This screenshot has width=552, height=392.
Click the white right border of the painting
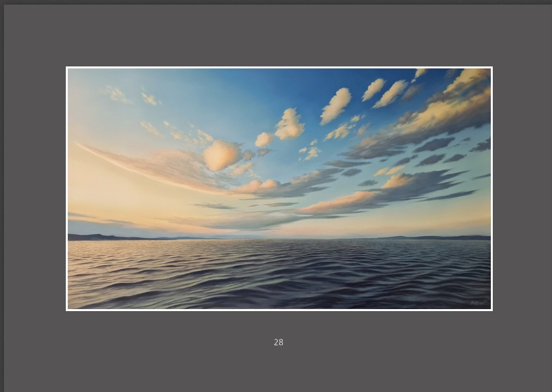tap(491, 189)
